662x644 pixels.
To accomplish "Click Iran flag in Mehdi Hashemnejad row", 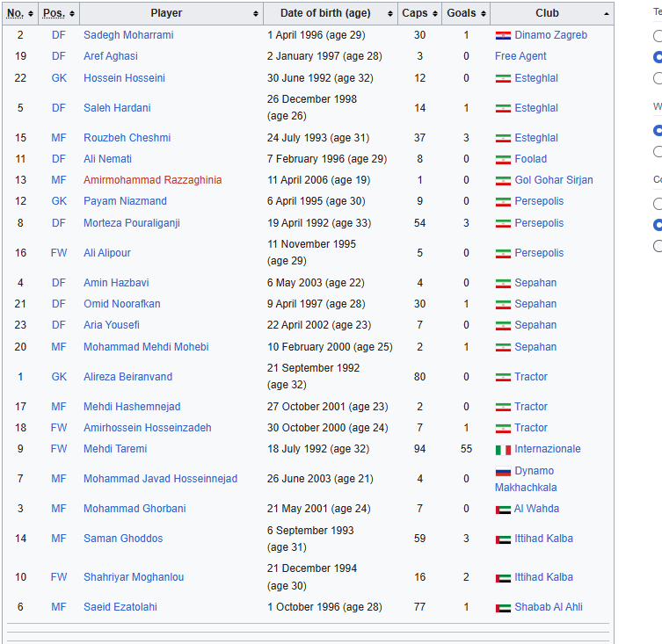I will point(503,408).
